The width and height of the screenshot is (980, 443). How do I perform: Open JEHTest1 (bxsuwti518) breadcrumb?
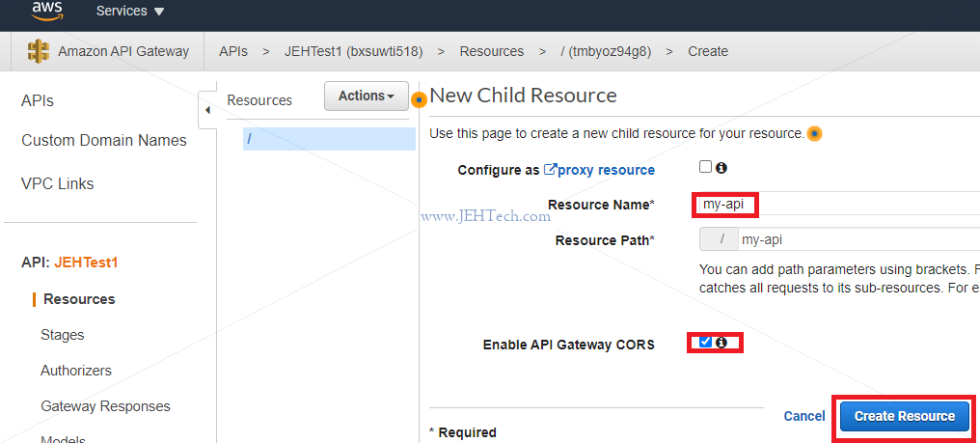click(x=354, y=51)
